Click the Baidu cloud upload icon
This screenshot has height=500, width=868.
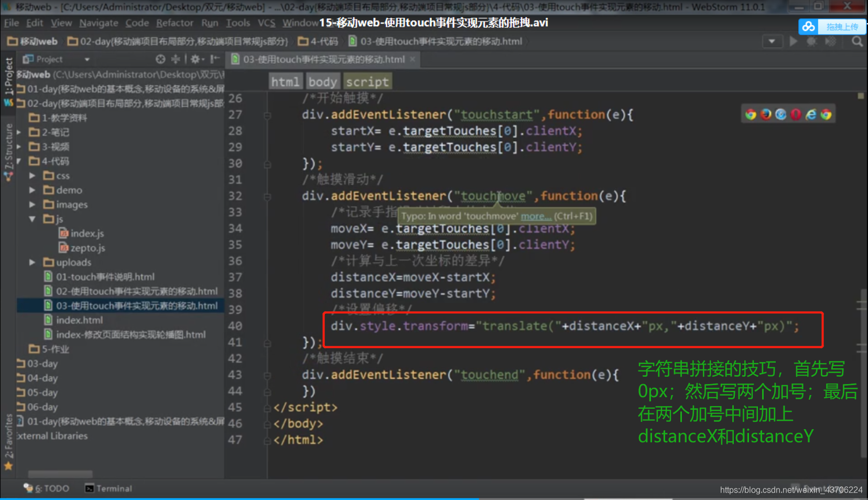[809, 26]
